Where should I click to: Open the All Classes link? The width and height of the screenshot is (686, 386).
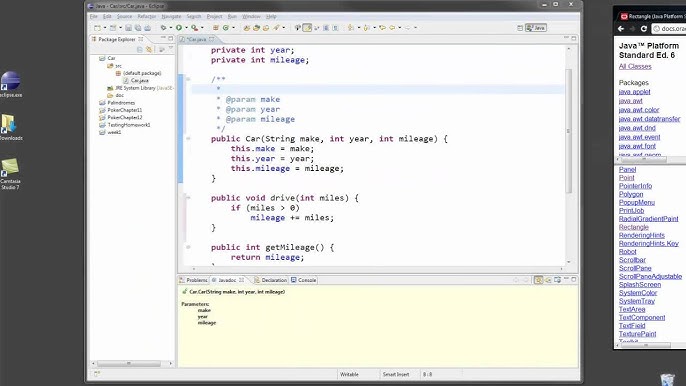635,67
